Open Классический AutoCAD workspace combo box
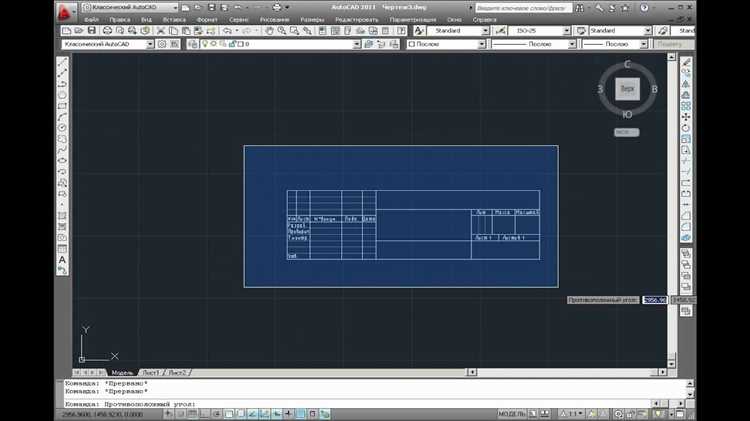Image resolution: width=750 pixels, height=421 pixels. pyautogui.click(x=108, y=44)
